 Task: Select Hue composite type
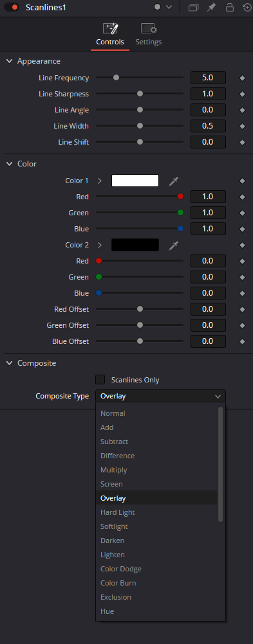(156, 612)
